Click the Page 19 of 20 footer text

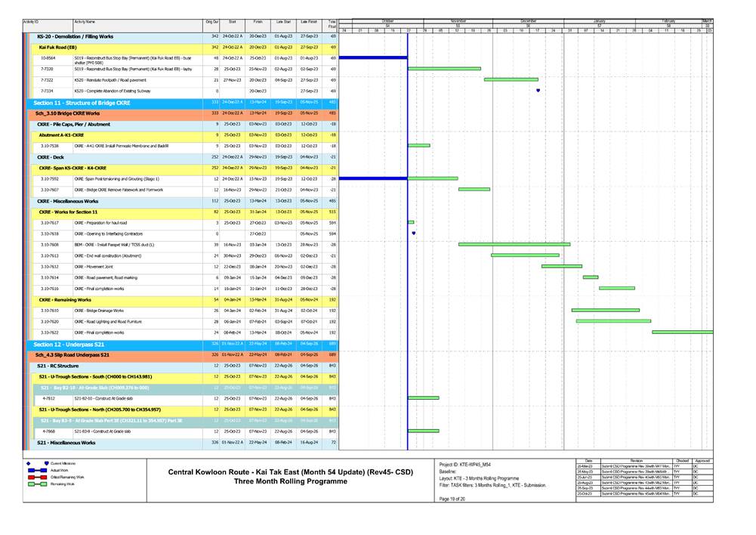[x=454, y=509]
